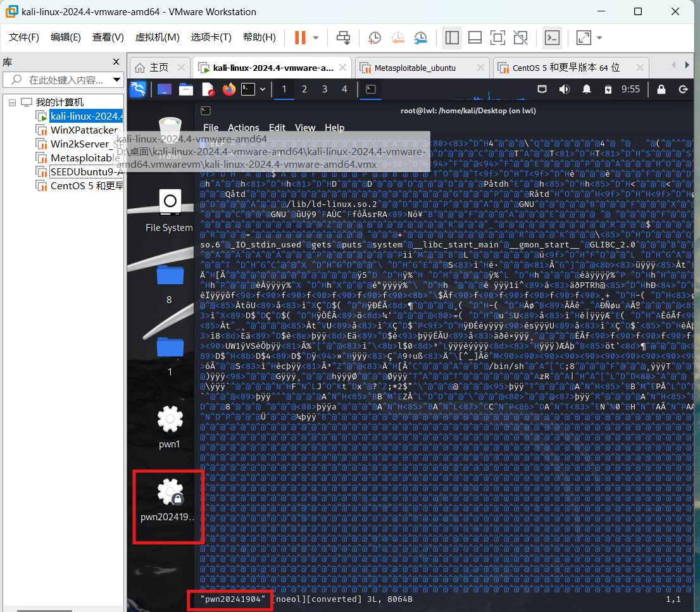Switch to workspace 3
This screenshot has width=700, height=612.
coord(325,89)
